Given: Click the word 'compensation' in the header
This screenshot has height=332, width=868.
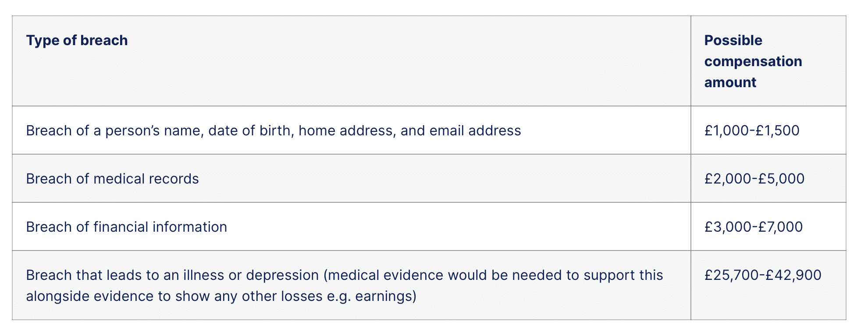Looking at the screenshot, I should click(753, 61).
